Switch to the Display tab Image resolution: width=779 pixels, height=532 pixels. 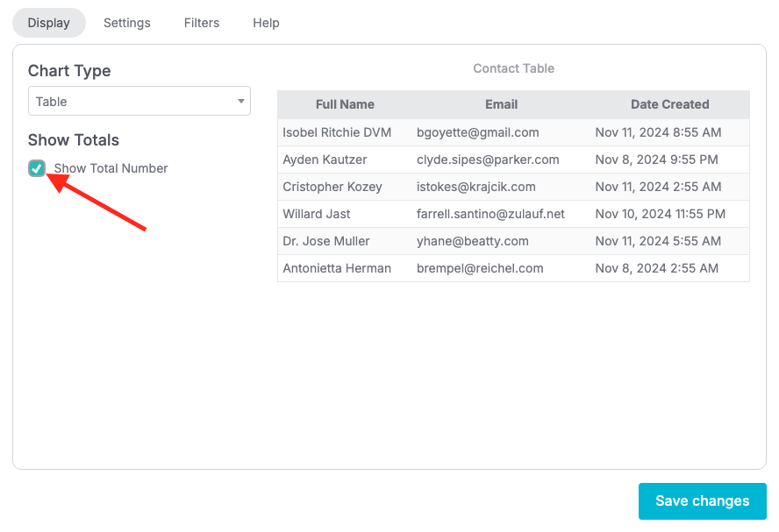[x=49, y=23]
